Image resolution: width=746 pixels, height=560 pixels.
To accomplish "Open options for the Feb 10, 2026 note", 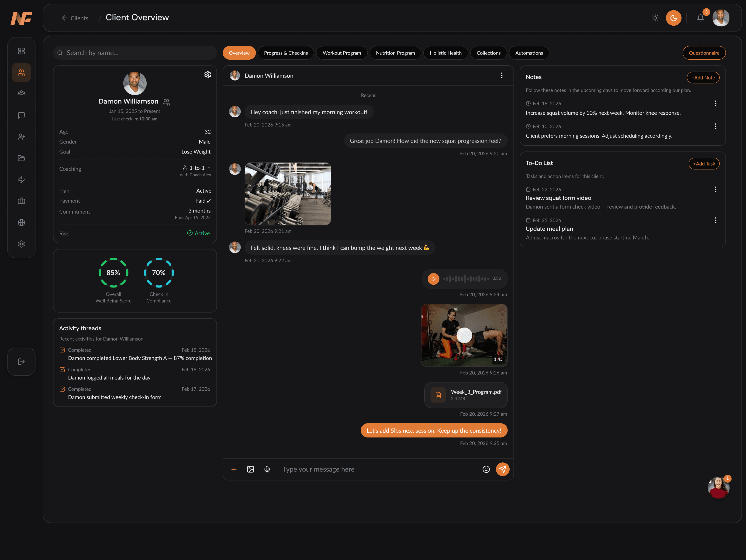I will pos(715,126).
